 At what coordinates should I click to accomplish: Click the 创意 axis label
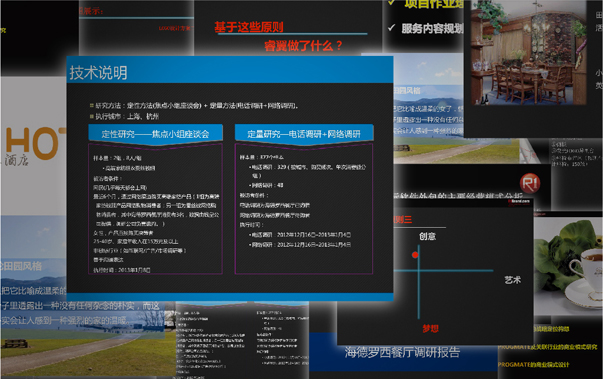[x=427, y=236]
